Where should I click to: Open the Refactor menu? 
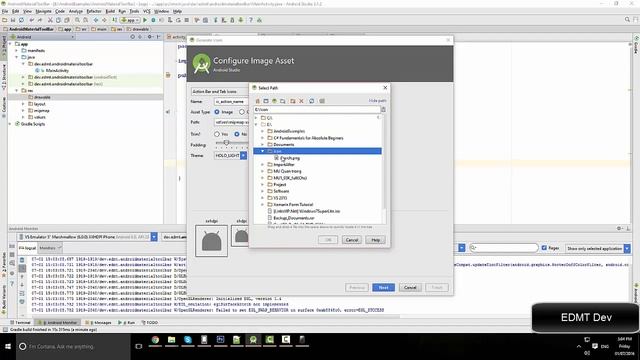(94, 11)
